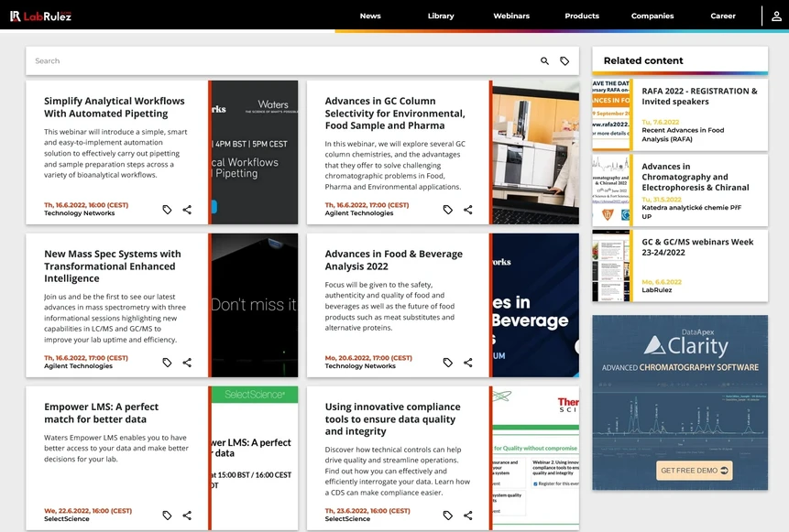Tag the Advances in GC Column Selectivity card
789x532 pixels.
coord(448,210)
